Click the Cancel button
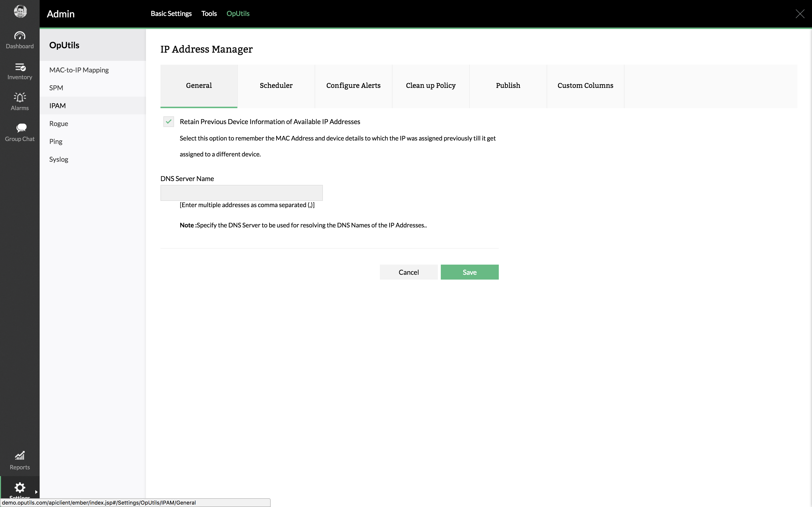Viewport: 812px width, 507px height. click(408, 272)
